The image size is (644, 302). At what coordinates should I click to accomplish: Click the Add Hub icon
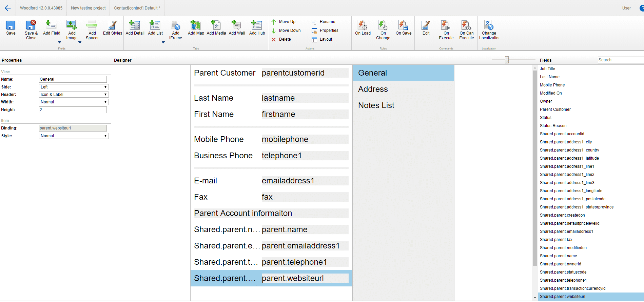click(x=257, y=26)
